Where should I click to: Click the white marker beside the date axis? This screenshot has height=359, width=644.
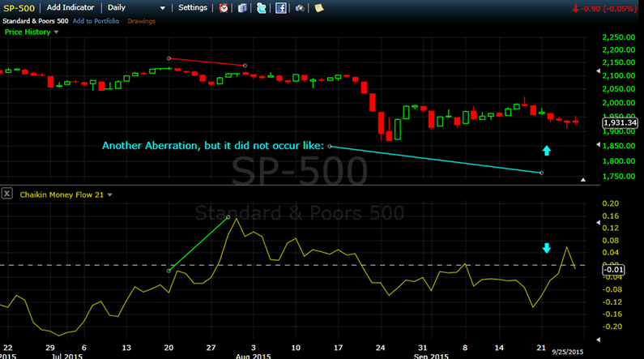598,340
